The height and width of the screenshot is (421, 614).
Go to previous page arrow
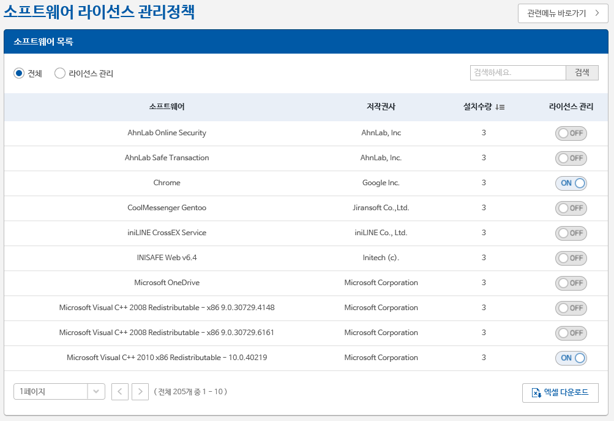(x=120, y=392)
